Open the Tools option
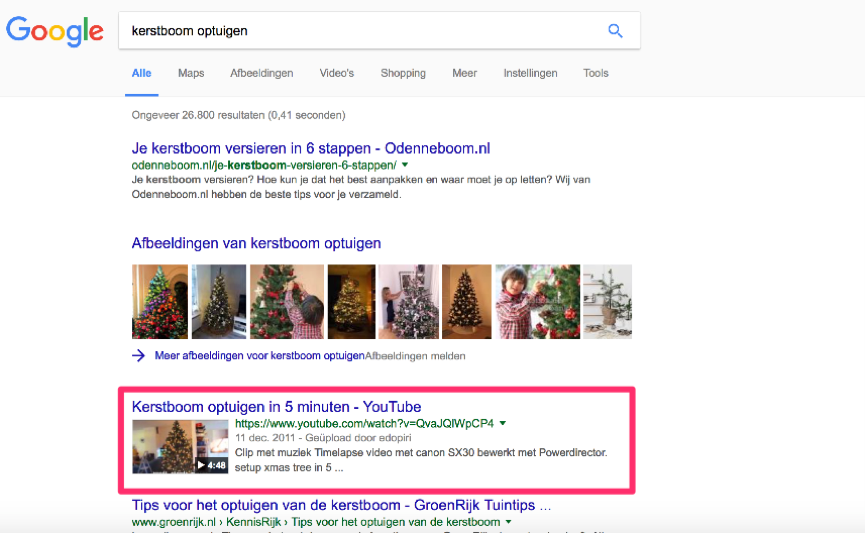This screenshot has height=533, width=865. coord(596,73)
